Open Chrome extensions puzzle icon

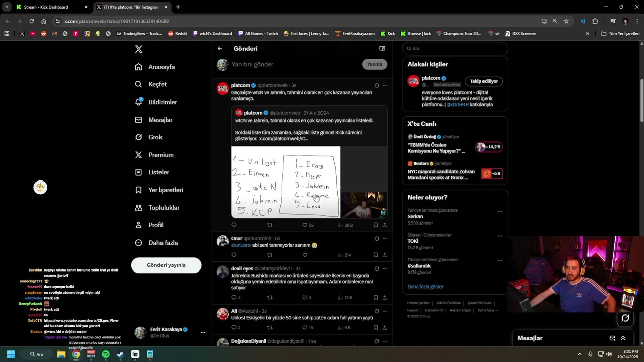pos(595,21)
